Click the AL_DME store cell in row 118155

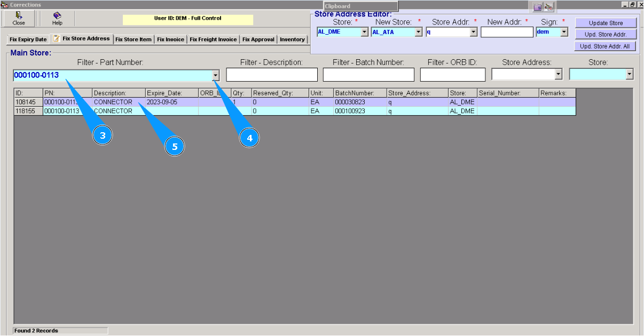462,111
